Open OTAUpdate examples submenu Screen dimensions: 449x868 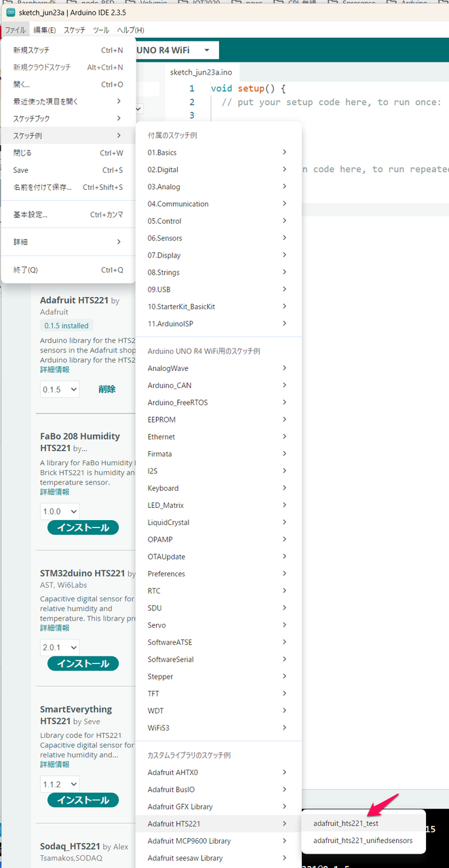point(218,557)
